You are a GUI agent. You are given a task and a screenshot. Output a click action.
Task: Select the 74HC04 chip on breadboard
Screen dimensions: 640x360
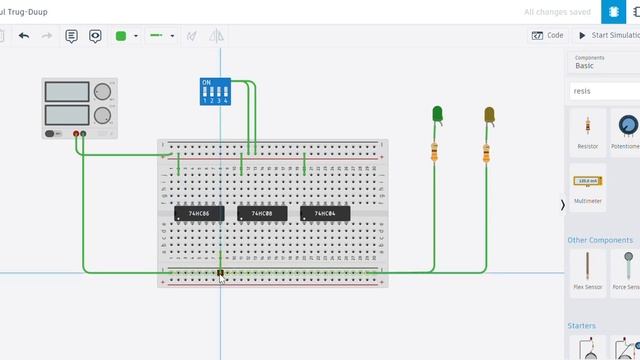325,213
